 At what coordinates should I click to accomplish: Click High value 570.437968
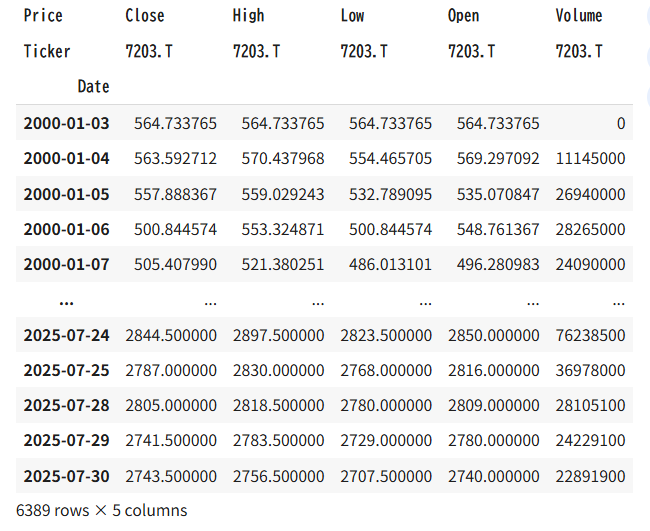click(283, 159)
